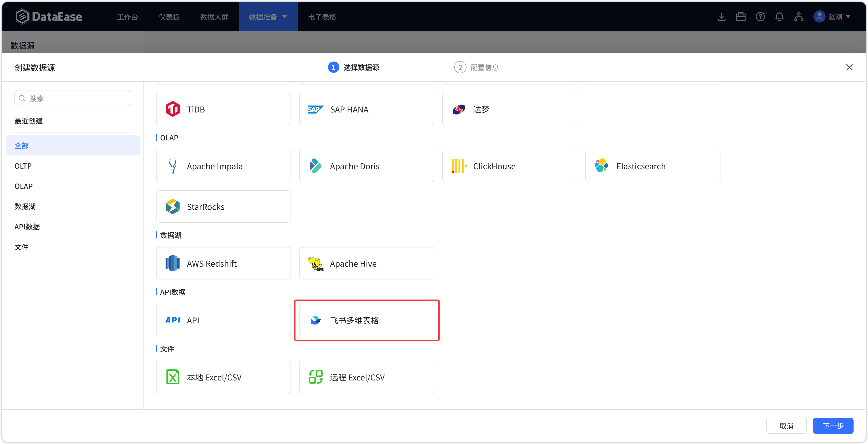Choose the API data source card
Viewport: 868px width, 444px height.
[x=223, y=320]
